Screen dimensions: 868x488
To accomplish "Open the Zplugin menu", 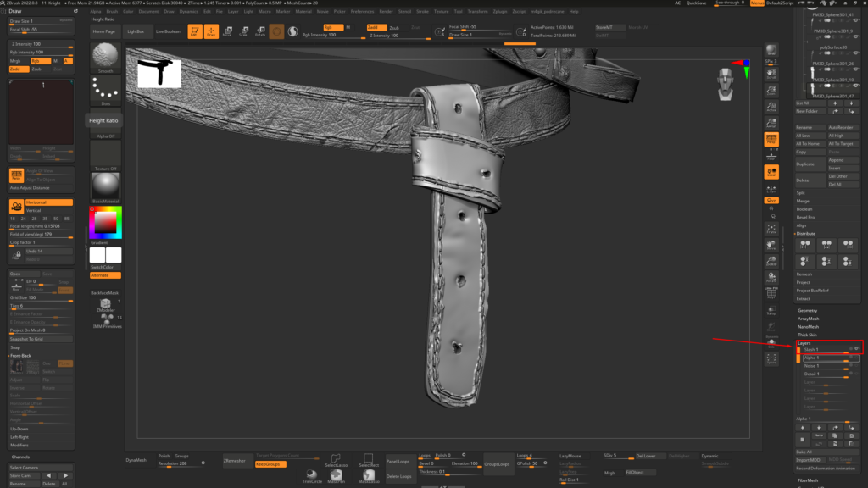I will point(499,11).
